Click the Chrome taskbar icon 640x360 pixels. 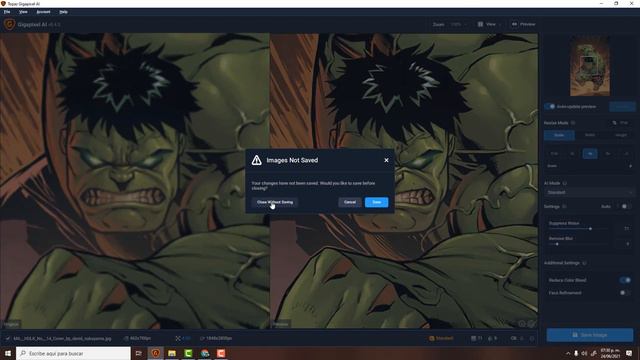click(x=205, y=353)
